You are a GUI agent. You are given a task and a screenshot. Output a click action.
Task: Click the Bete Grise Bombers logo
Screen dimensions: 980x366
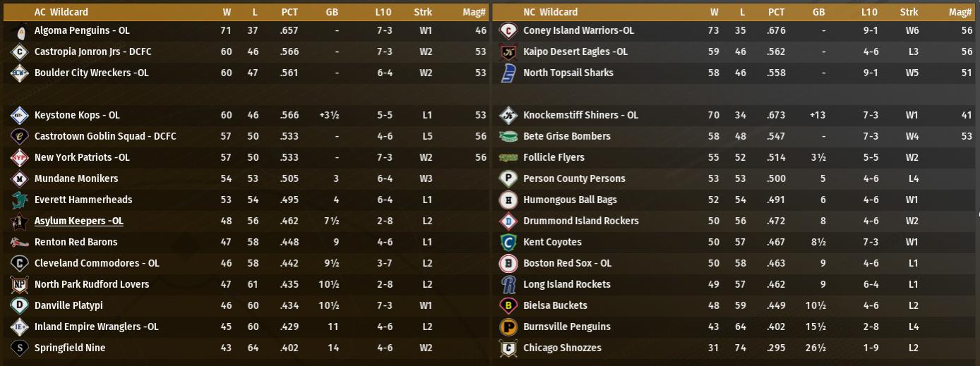click(x=508, y=137)
